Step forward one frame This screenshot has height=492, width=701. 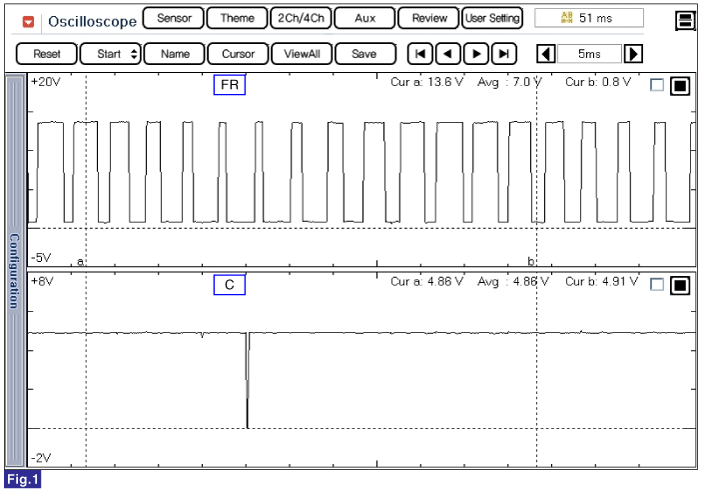[476, 54]
